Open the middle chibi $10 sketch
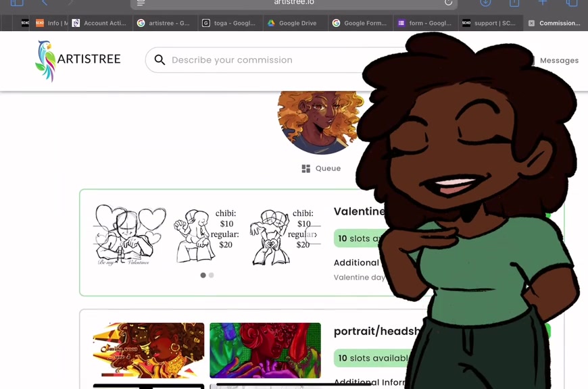 click(207, 235)
